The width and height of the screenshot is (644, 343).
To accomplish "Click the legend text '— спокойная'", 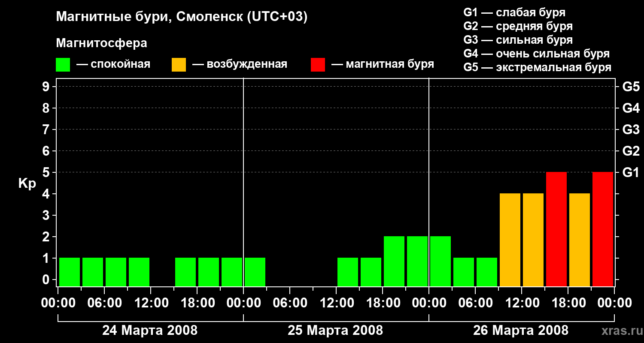I will 113,64.
